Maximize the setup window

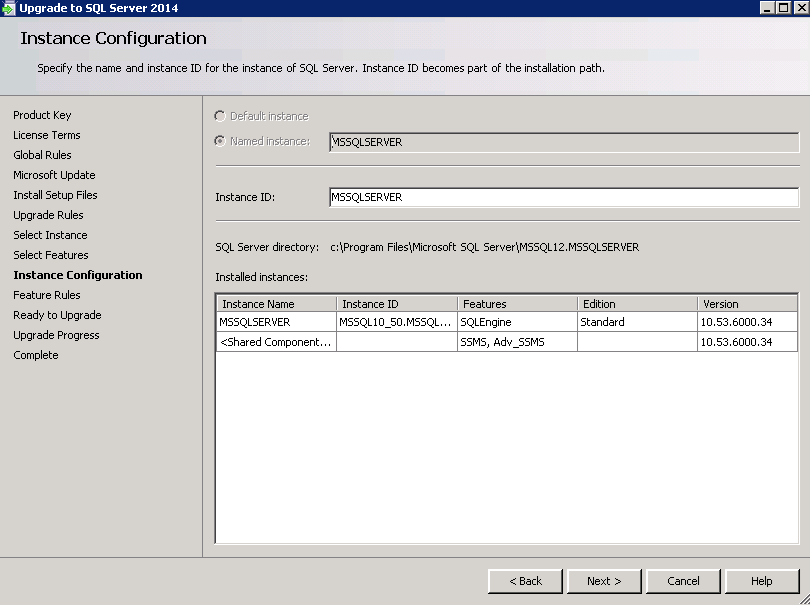click(x=783, y=8)
